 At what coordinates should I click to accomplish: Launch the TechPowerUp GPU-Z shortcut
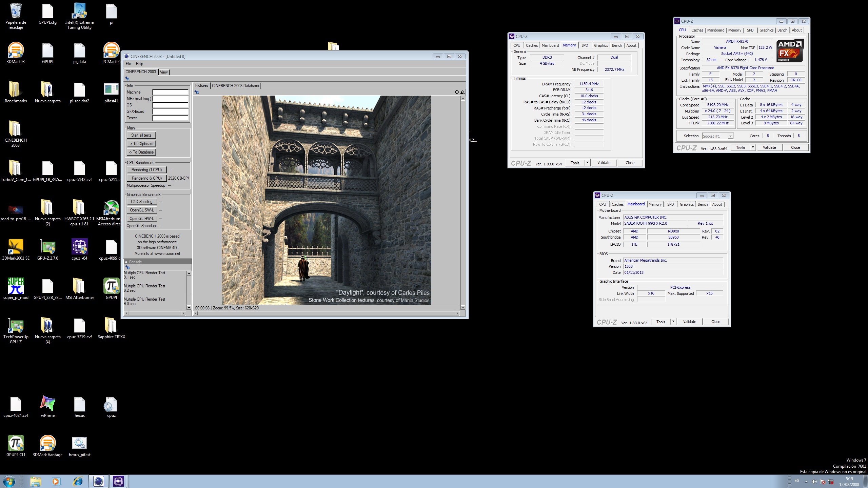coord(16,330)
